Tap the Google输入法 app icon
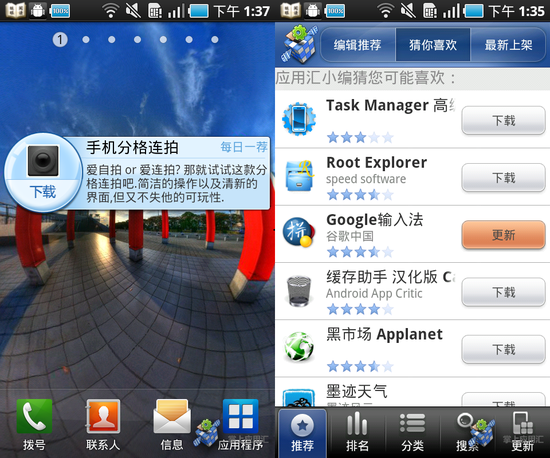This screenshot has height=458, width=550. (298, 233)
